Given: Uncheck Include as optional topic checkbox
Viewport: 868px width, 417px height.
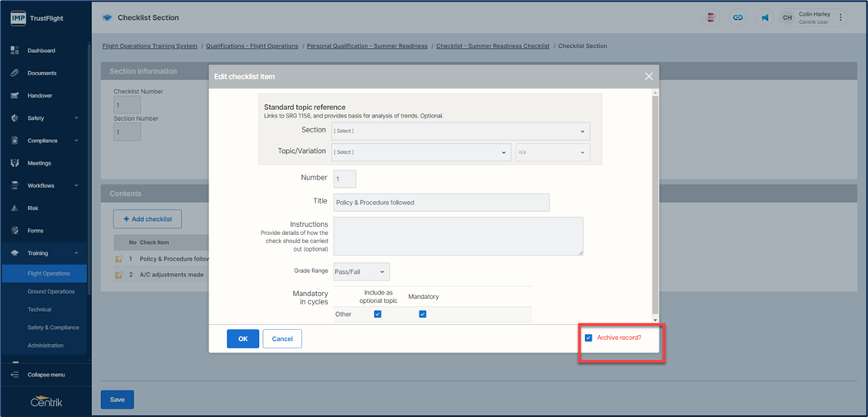Looking at the screenshot, I should 377,314.
